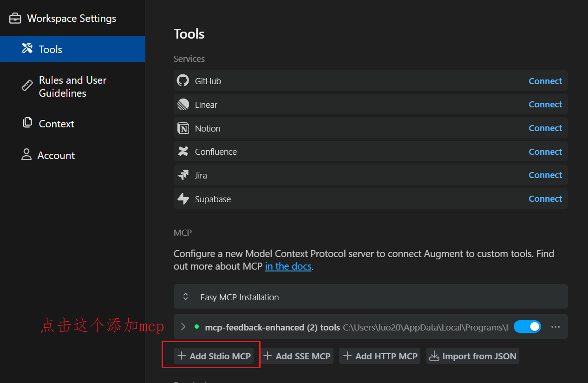Click the 'Tools' page heading
This screenshot has height=383, width=588.
coord(189,34)
